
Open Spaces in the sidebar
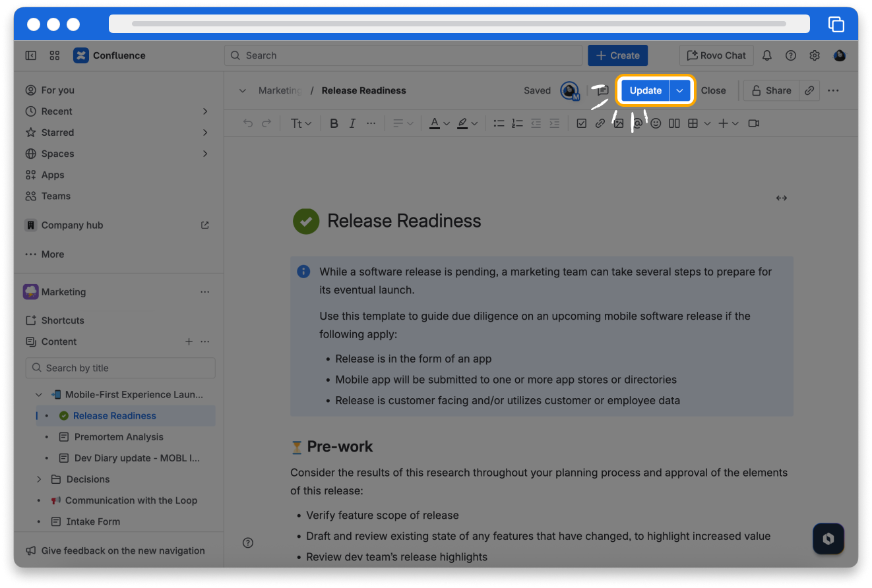57,154
